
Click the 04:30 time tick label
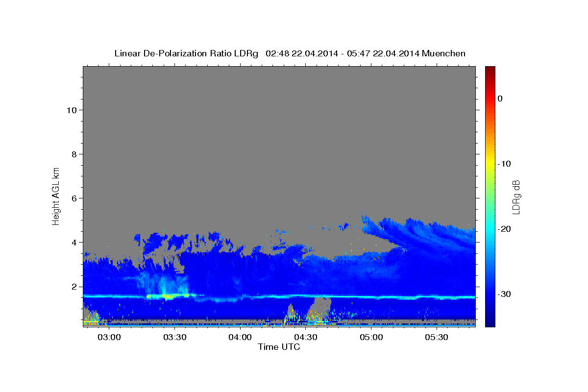click(x=306, y=338)
